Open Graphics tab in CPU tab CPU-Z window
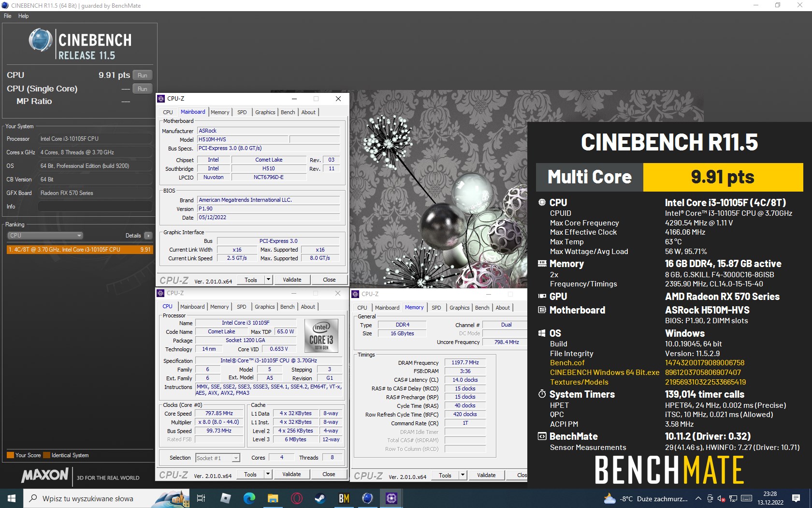Screen dimensions: 812x508 tap(264, 307)
